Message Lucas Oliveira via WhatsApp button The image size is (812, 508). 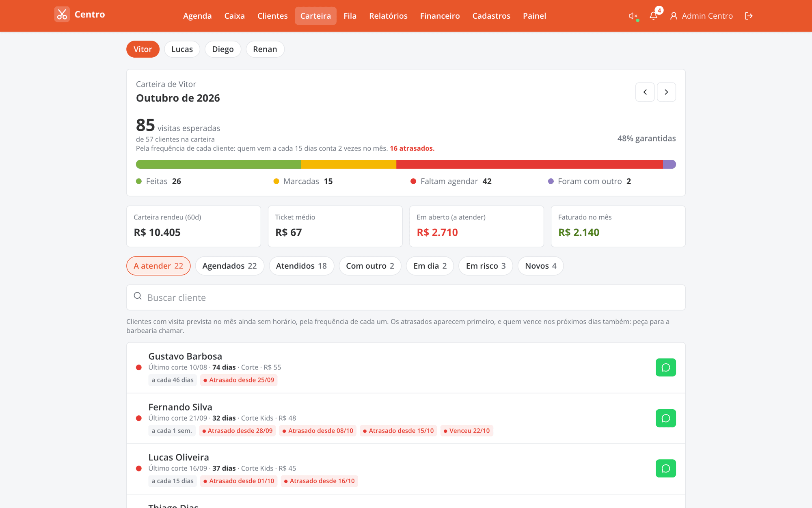coord(666,469)
